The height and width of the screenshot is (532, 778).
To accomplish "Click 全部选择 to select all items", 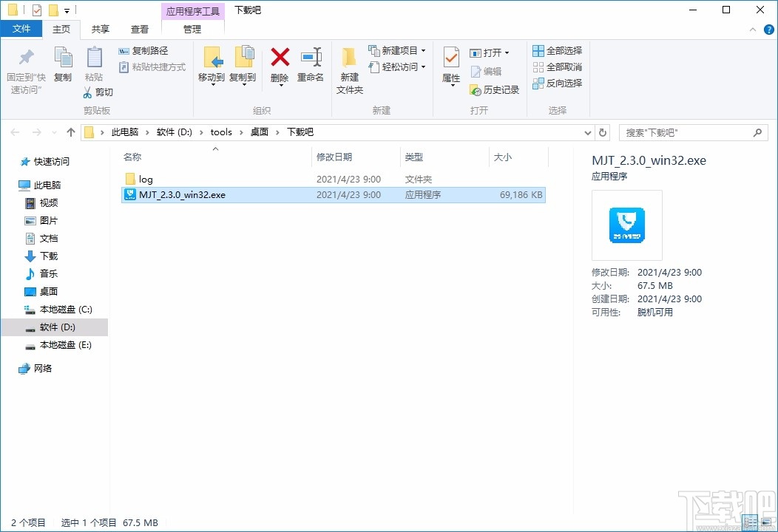I will 556,50.
